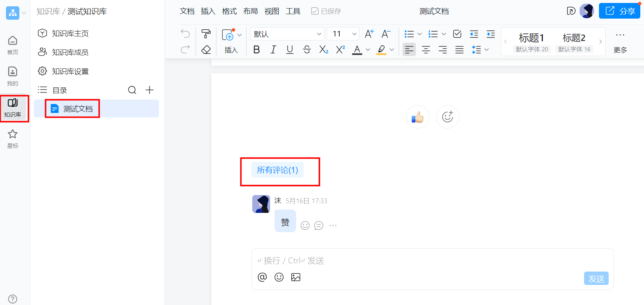Show previous heading styles with left chevron
Viewport: 644px width, 305px height.
[x=506, y=42]
